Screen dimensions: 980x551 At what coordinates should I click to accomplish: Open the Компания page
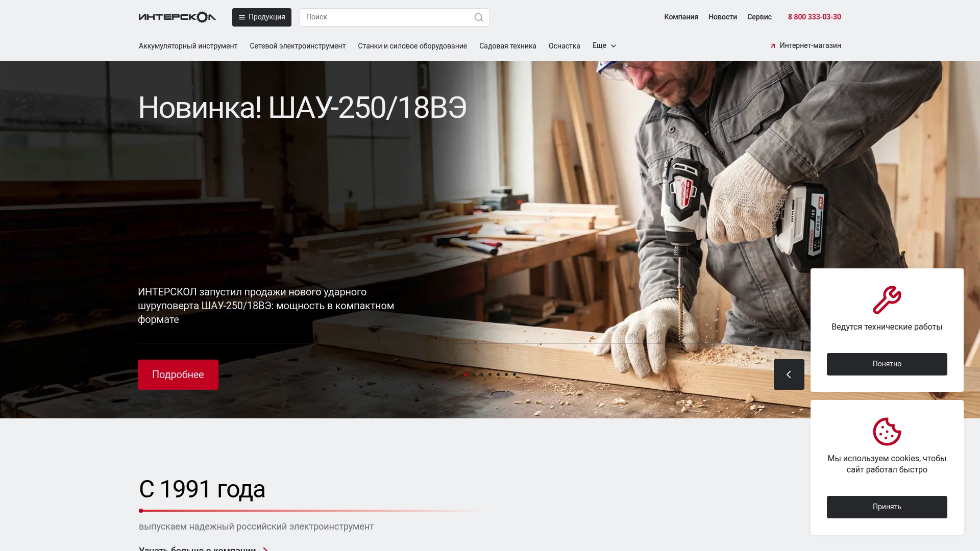tap(681, 17)
